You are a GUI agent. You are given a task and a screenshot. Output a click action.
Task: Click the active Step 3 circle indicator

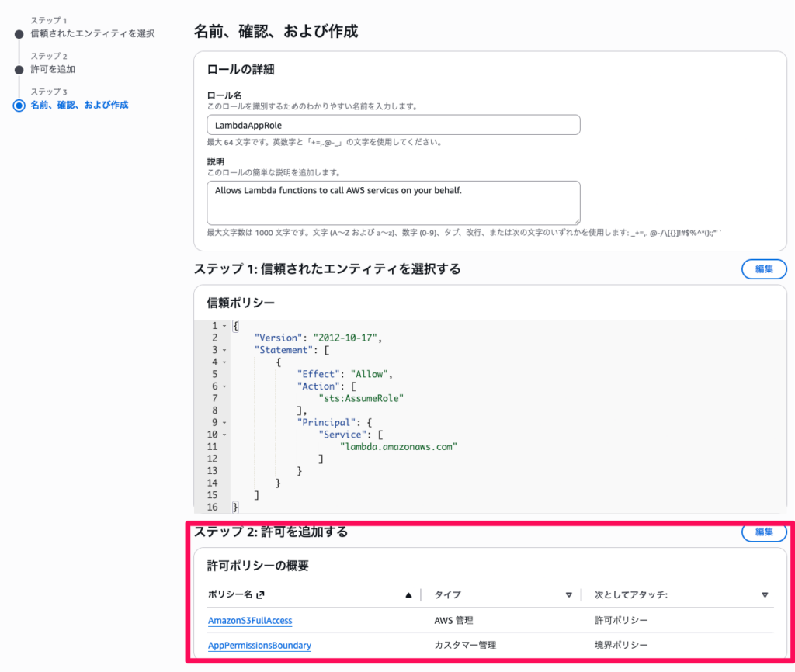[x=19, y=106]
